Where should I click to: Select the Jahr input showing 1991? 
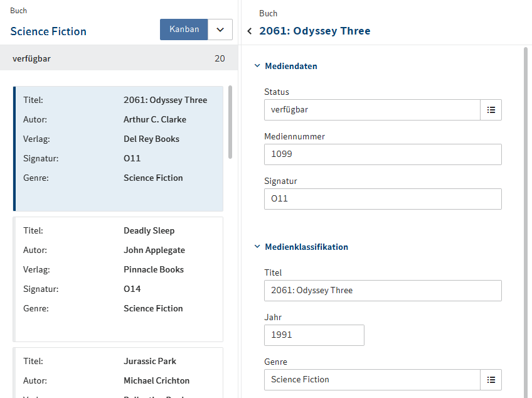click(x=314, y=335)
